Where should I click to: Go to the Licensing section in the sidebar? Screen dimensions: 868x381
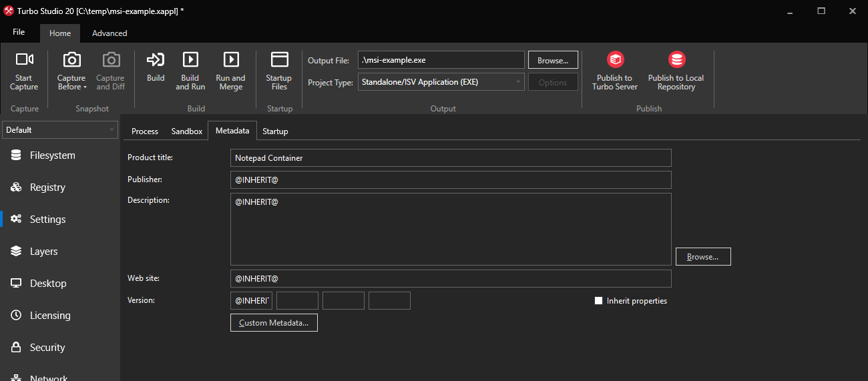pyautogui.click(x=50, y=316)
